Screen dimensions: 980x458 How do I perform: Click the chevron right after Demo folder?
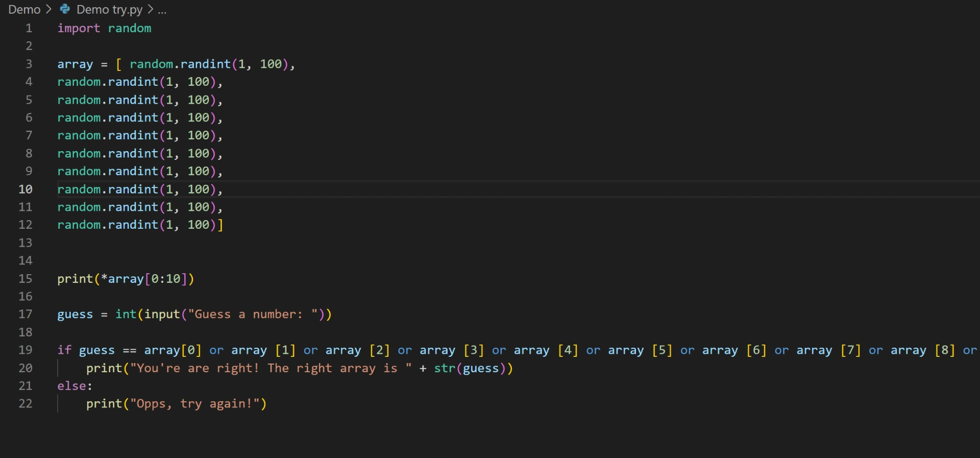pos(48,9)
